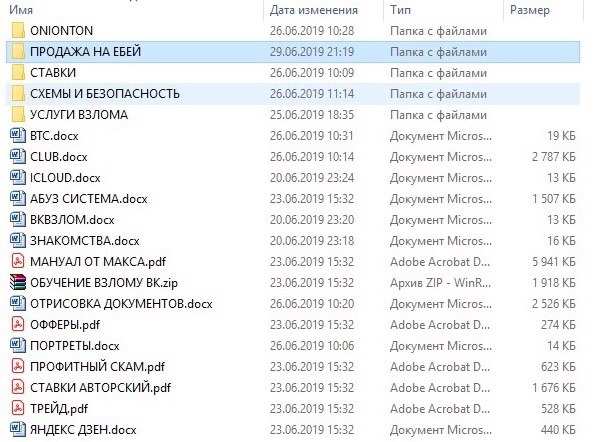Click the Word icon of ЗНАКОМСТВА.docx
The height and width of the screenshot is (442, 602).
(x=18, y=240)
